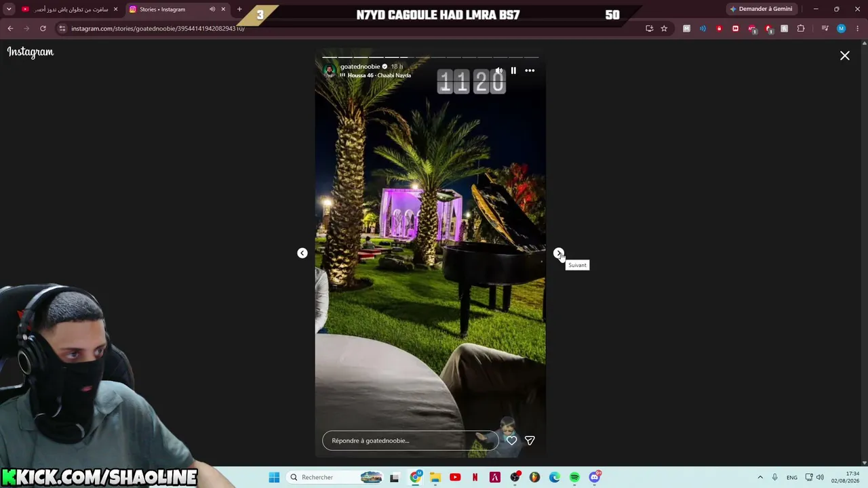The image size is (868, 488).
Task: Mute the story audio speaker icon
Action: (x=499, y=70)
